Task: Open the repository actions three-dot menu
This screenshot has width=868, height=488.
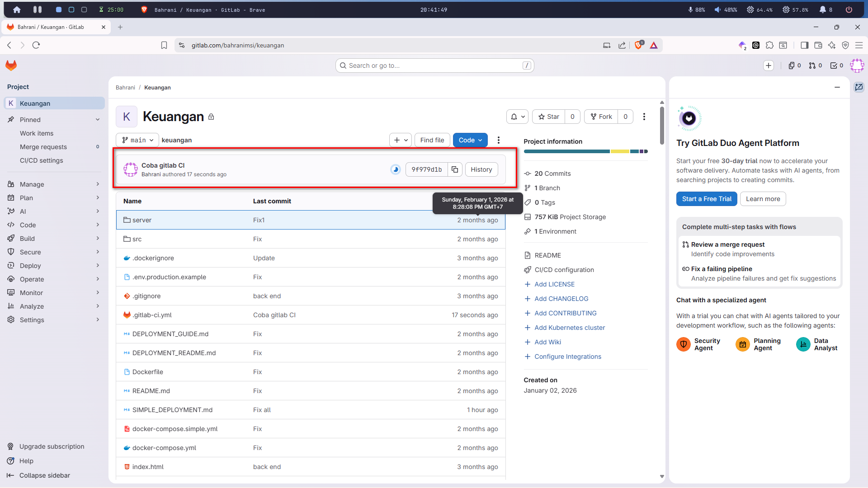Action: [x=499, y=140]
